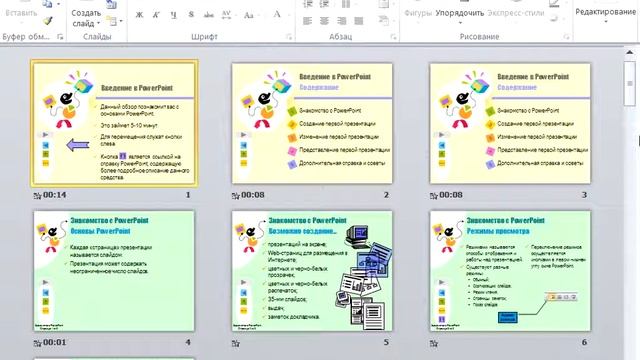The width and height of the screenshot is (640, 360).
Task: Click transition star icon under slide 3
Action: pyautogui.click(x=433, y=196)
